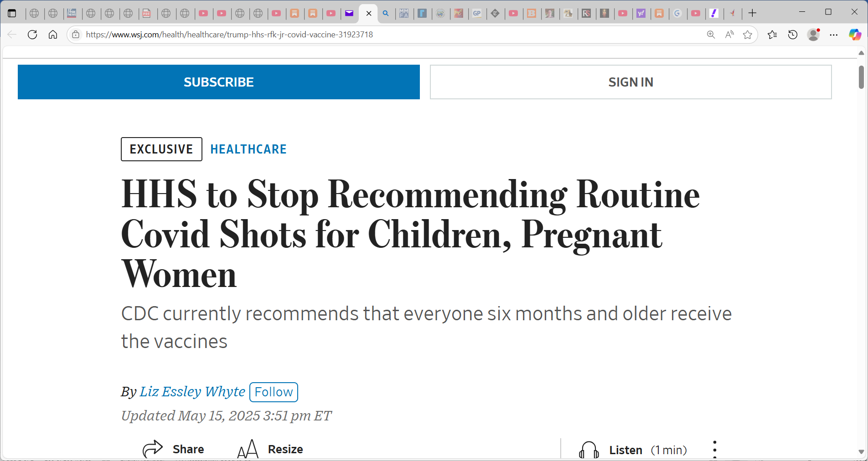
Task: Click the browser Back arrow
Action: [x=12, y=35]
